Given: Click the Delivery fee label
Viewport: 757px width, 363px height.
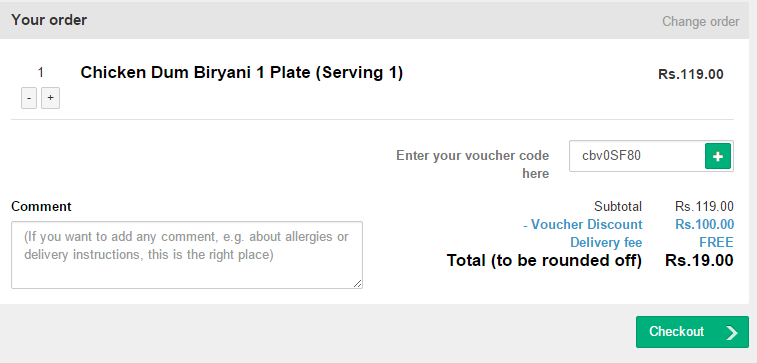Looking at the screenshot, I should (606, 242).
